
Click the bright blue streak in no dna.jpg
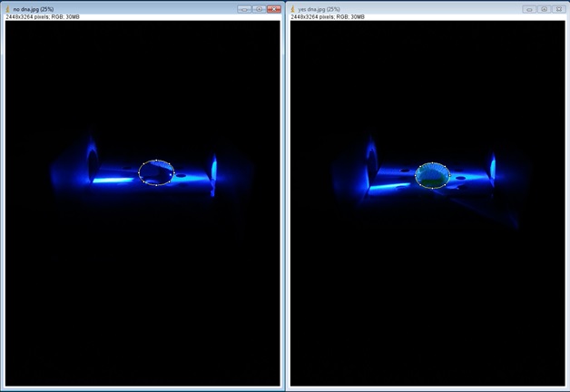113,180
